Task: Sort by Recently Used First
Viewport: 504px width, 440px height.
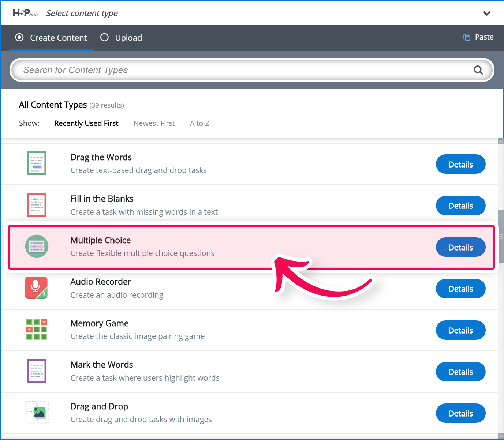Action: click(86, 123)
